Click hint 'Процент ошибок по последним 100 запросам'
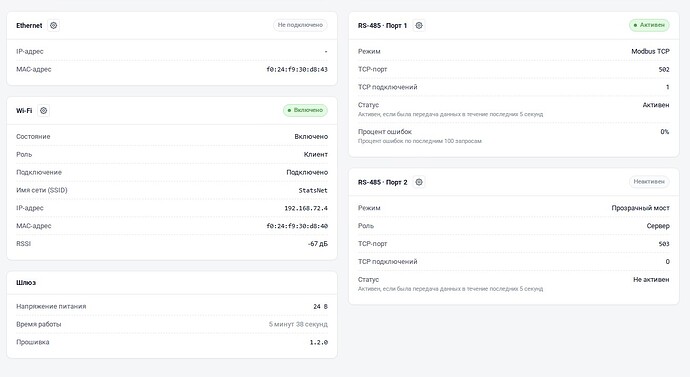 pyautogui.click(x=420, y=141)
